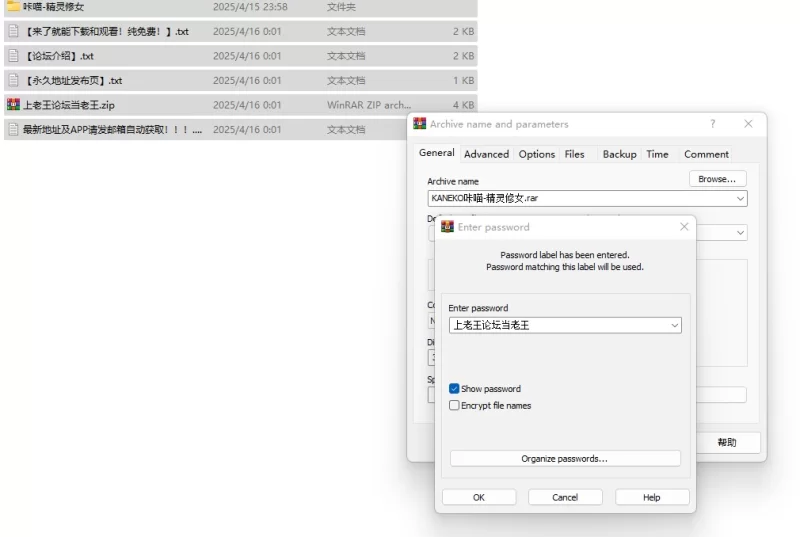Image resolution: width=800 pixels, height=537 pixels.
Task: Enable the Encrypt file names checkbox
Action: (x=454, y=406)
